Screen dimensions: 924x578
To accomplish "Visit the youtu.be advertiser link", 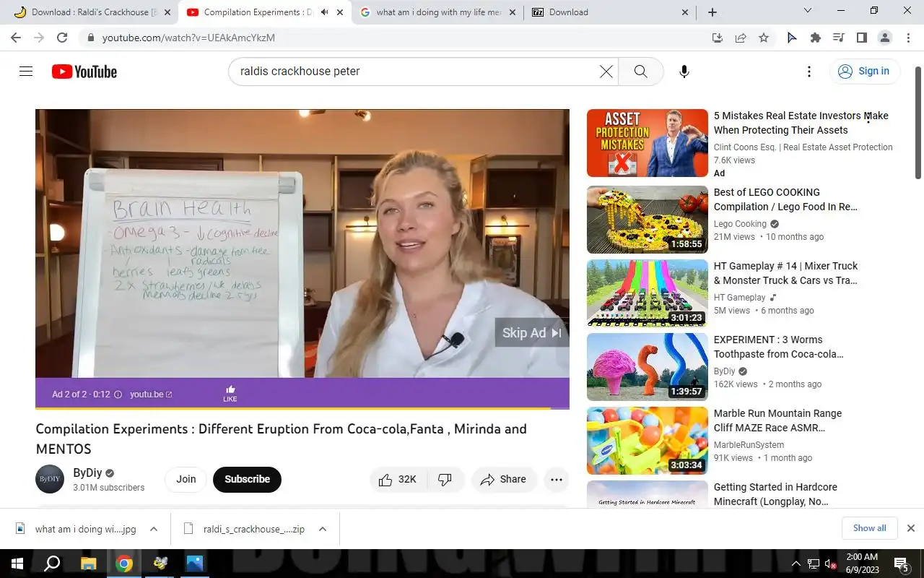I will 151,394.
